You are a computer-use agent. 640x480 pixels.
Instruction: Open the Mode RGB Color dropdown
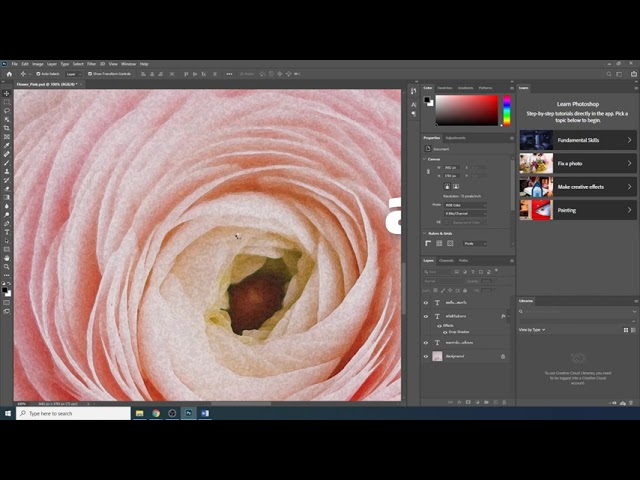pyautogui.click(x=465, y=205)
